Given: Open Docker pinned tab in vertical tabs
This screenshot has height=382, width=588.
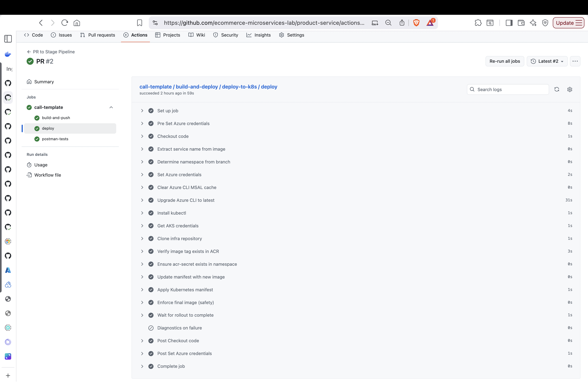Looking at the screenshot, I should pos(8,54).
